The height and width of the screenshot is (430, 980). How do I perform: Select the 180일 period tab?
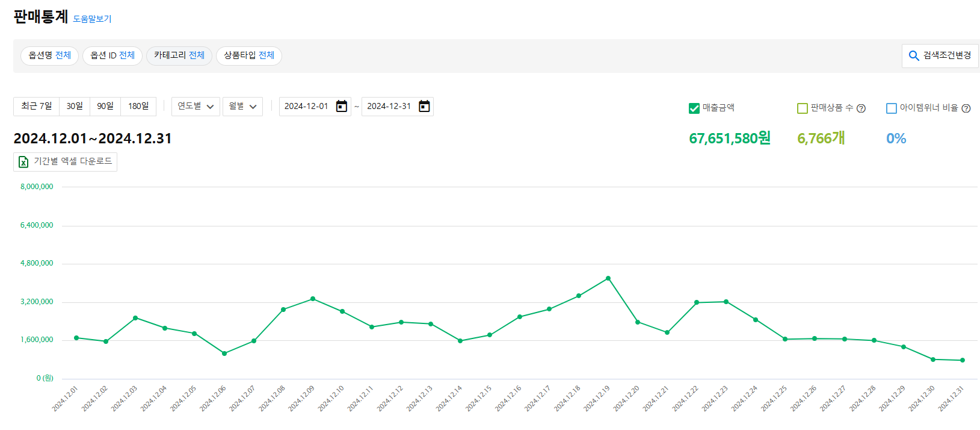tap(138, 107)
